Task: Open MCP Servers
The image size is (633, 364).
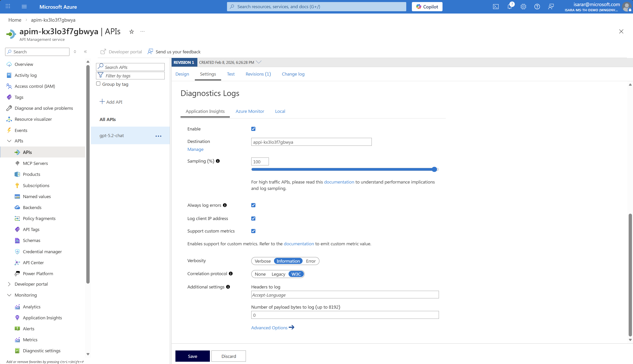Action: 35,163
